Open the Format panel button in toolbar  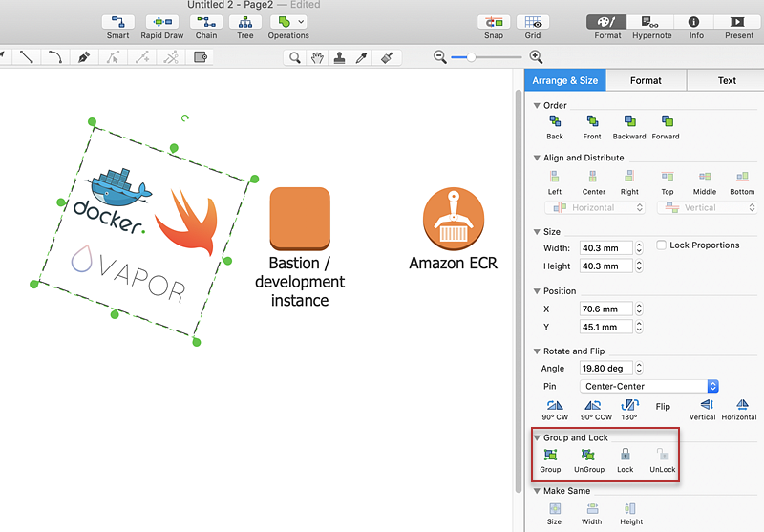[606, 22]
